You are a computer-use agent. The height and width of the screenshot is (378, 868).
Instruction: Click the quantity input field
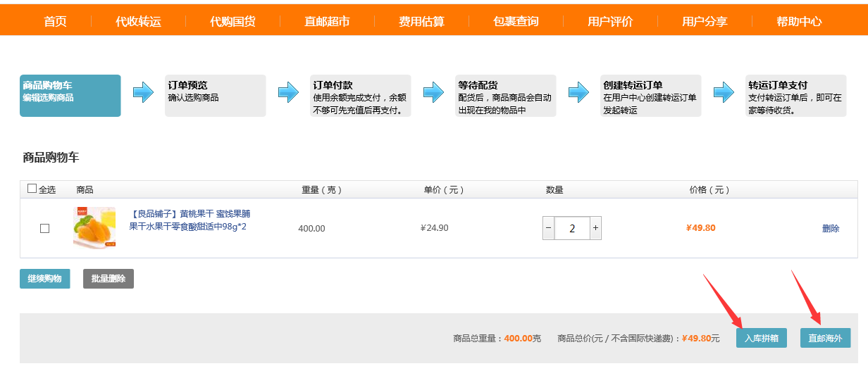(571, 228)
